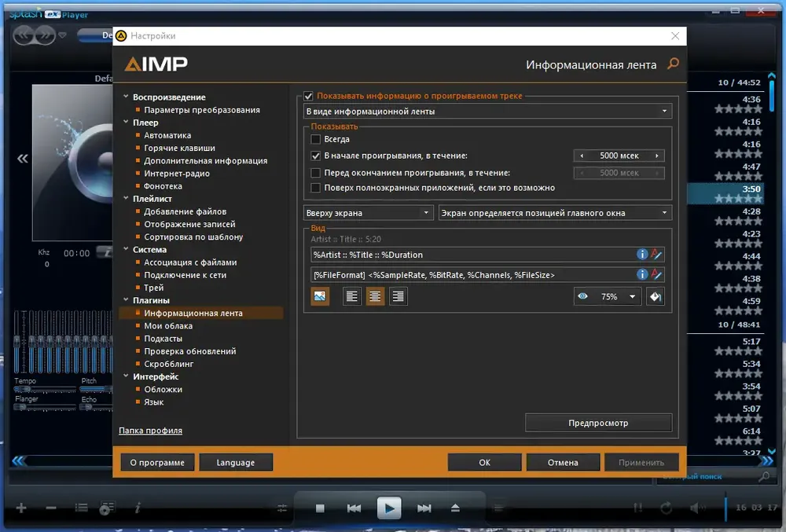Click the font style icon for %FileFormat line
Screen dimensions: 786x532
[x=656, y=274]
